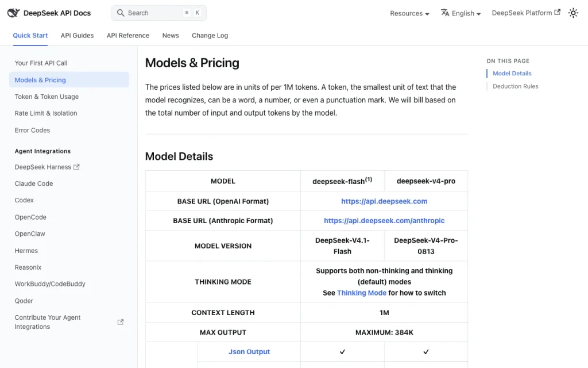Click the THINKING MODE row label
The height and width of the screenshot is (368, 588).
tap(223, 282)
